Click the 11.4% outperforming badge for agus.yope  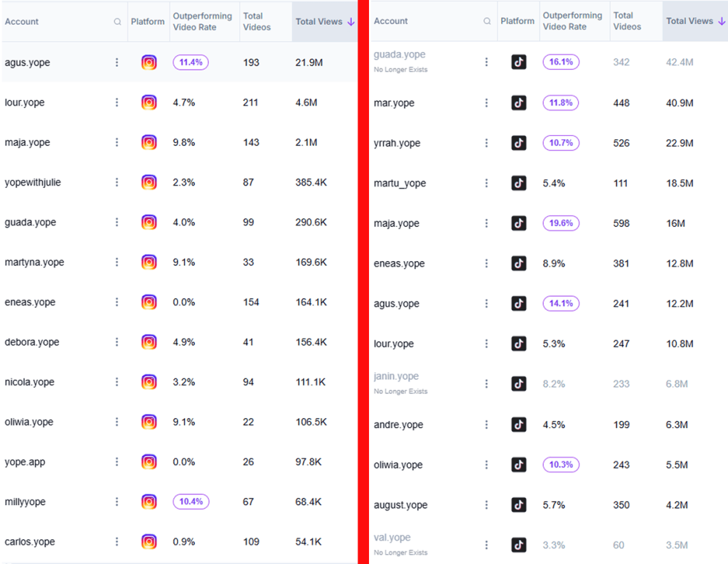point(191,63)
